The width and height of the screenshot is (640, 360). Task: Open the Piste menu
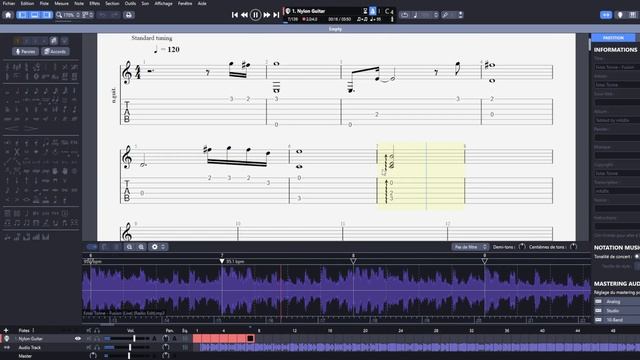click(x=44, y=3)
